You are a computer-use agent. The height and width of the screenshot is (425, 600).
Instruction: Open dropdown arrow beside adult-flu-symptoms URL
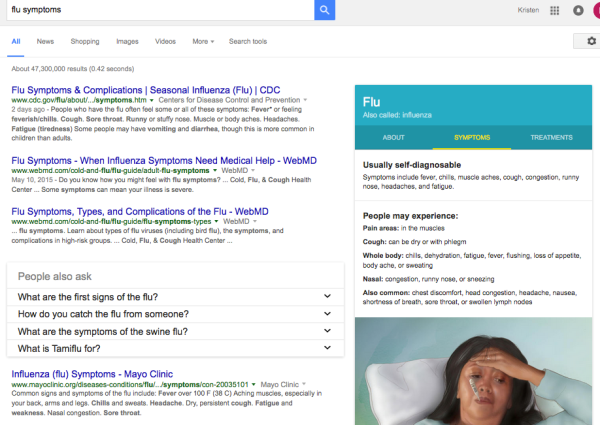[215, 171]
